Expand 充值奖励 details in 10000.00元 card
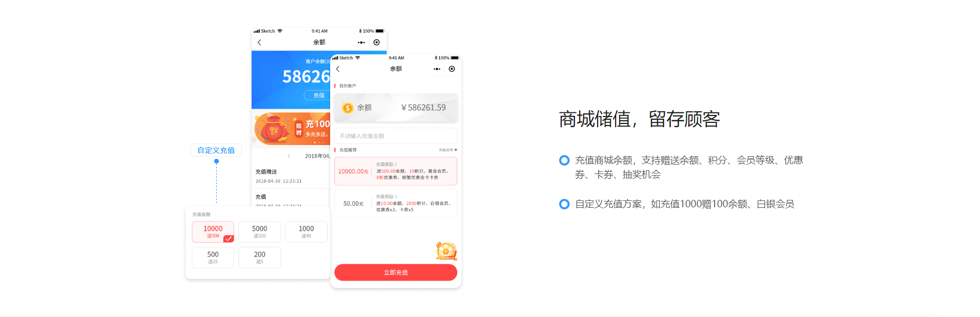This screenshot has height=317, width=980. pos(387,165)
